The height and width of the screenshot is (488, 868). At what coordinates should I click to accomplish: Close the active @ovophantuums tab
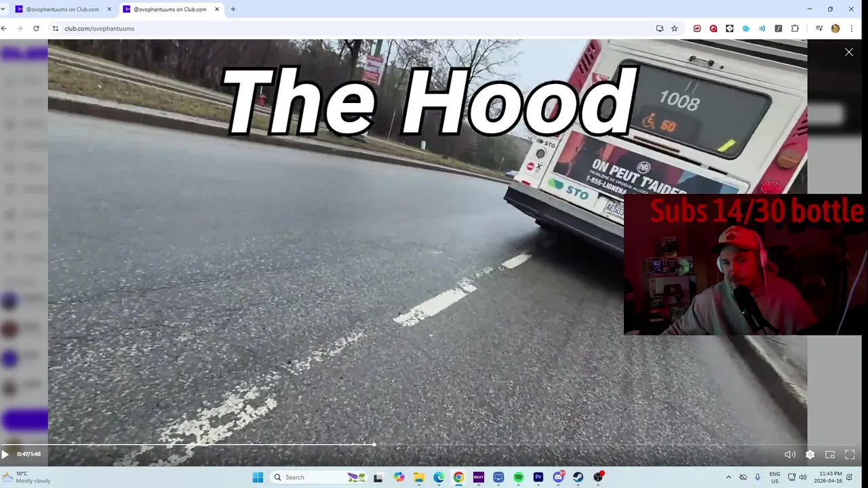click(217, 9)
